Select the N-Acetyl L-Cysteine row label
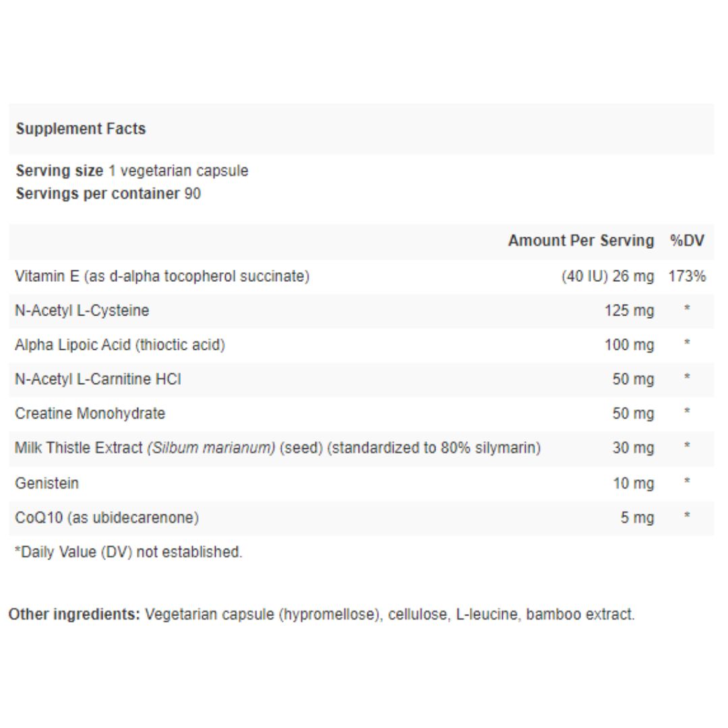 [x=82, y=311]
